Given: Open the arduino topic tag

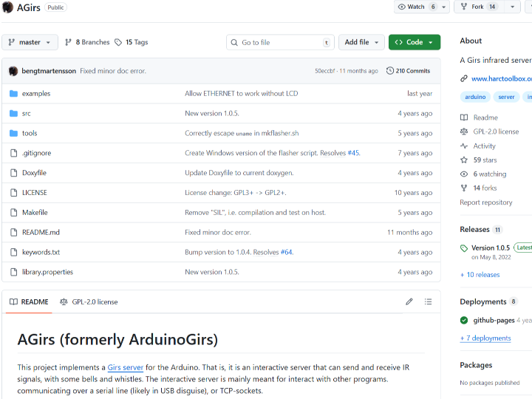Looking at the screenshot, I should coord(475,97).
